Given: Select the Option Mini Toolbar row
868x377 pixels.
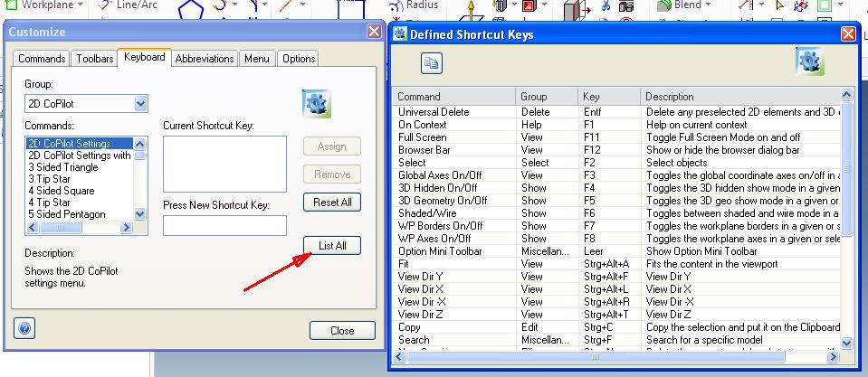Looking at the screenshot, I should coord(616,251).
